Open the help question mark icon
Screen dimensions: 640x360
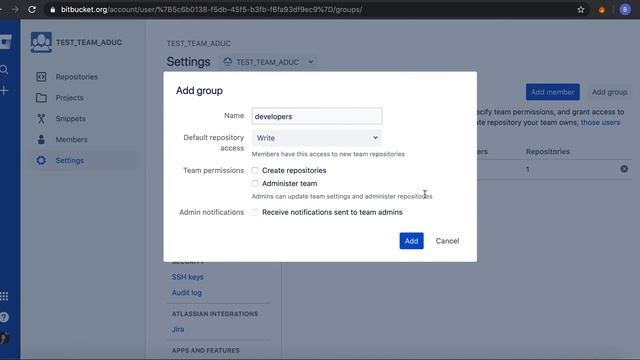4,317
